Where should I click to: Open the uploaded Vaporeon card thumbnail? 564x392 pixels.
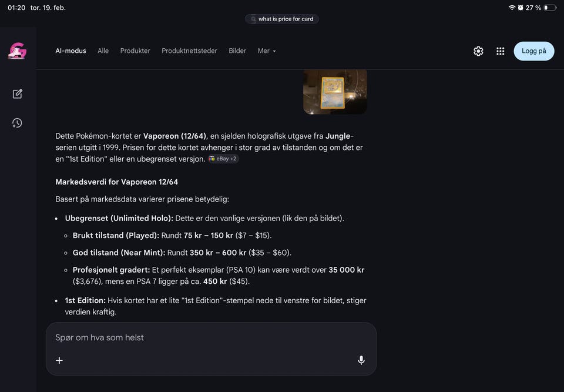pos(335,92)
